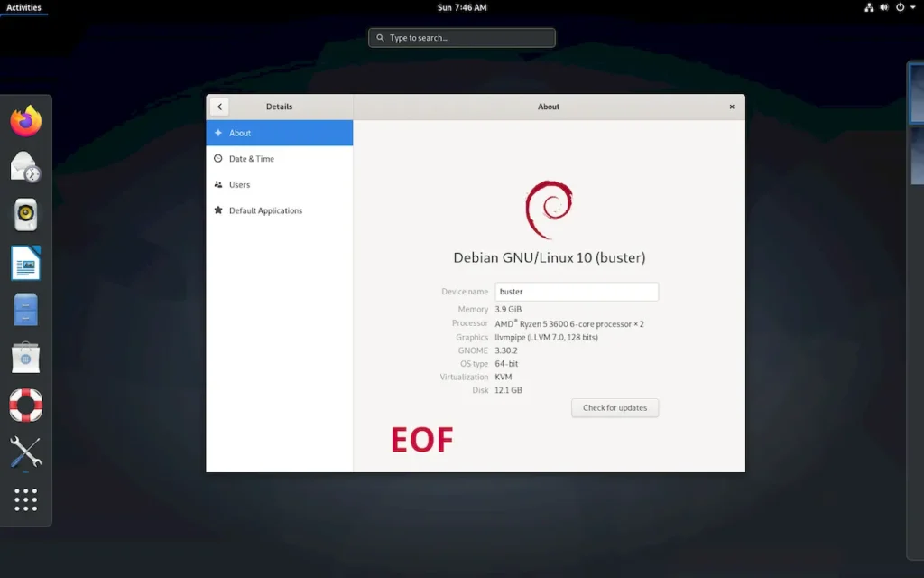924x578 pixels.
Task: Click the network status icon in top bar
Action: 869,7
